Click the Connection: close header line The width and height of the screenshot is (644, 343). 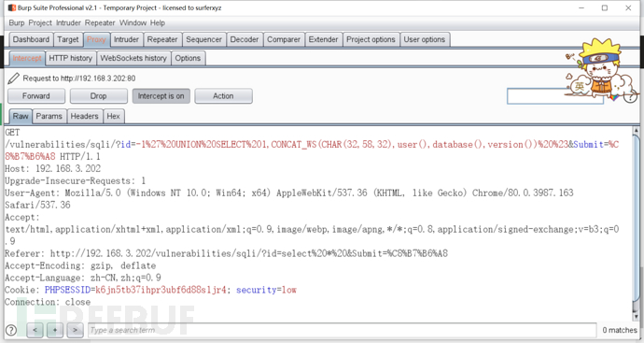coord(48,302)
